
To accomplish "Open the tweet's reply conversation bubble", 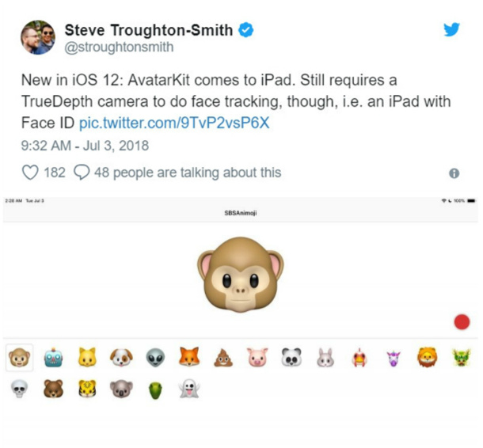I will pyautogui.click(x=82, y=172).
